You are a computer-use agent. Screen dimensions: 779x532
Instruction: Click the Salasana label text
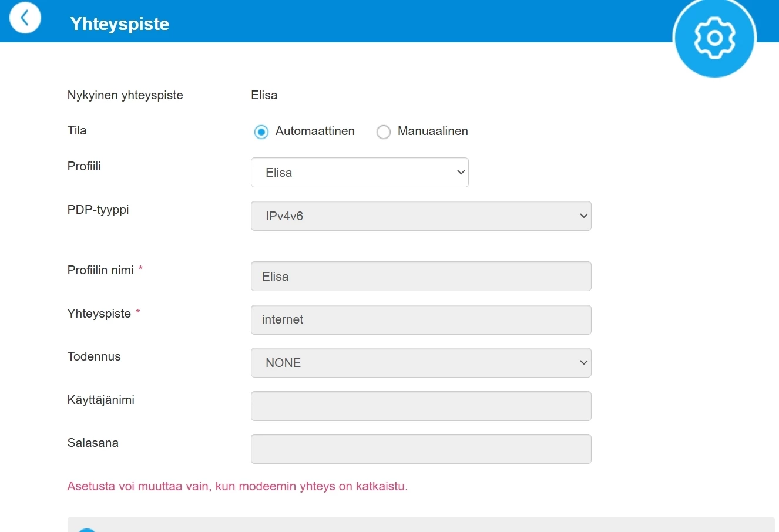coord(93,443)
